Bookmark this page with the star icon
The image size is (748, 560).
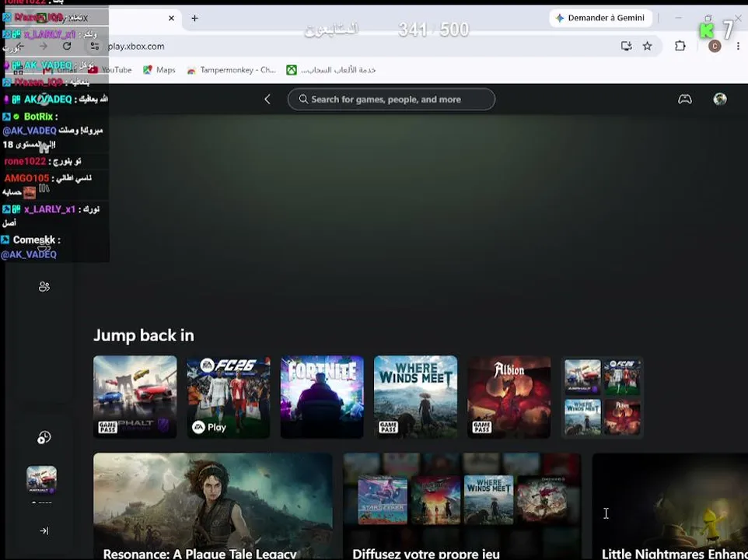pos(648,46)
